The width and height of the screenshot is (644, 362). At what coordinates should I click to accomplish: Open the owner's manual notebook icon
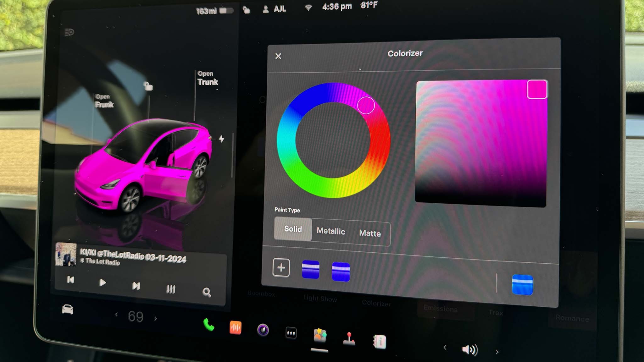click(x=379, y=342)
